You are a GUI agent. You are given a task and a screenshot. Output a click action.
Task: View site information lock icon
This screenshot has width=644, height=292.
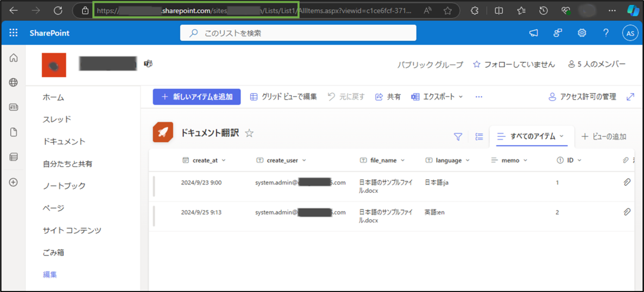(x=85, y=10)
